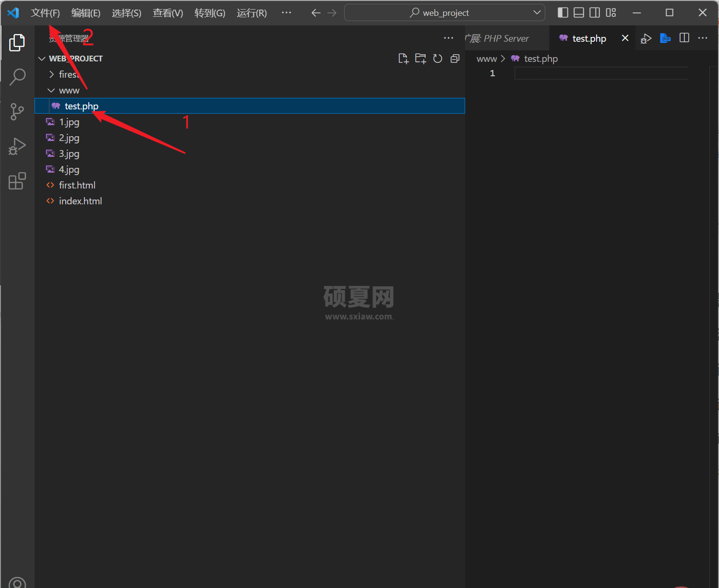Open the Run and Debug view
Screen dimensions: 719x588
(17, 146)
